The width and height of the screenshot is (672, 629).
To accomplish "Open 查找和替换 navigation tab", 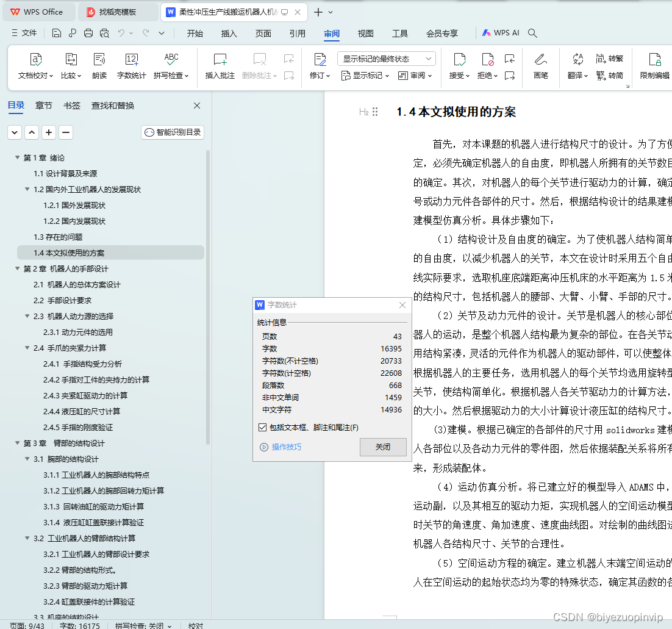I will pyautogui.click(x=113, y=106).
